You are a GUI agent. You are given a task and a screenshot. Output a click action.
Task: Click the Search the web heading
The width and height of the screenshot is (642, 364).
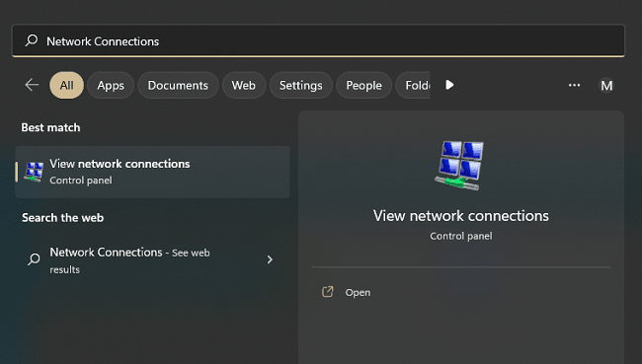(62, 218)
